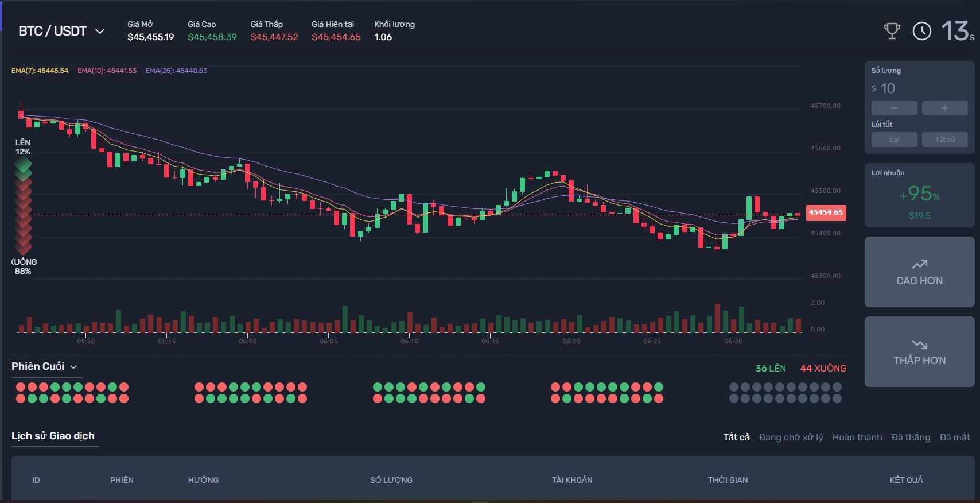Increase amount with the plus button
This screenshot has height=503, width=980.
[x=944, y=108]
